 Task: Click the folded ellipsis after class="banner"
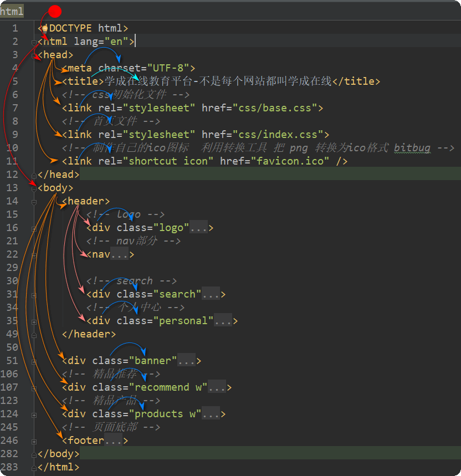point(186,360)
